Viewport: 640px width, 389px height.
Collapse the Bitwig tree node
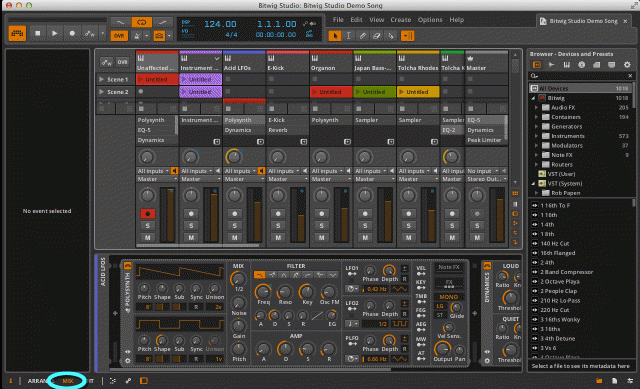pyautogui.click(x=533, y=98)
